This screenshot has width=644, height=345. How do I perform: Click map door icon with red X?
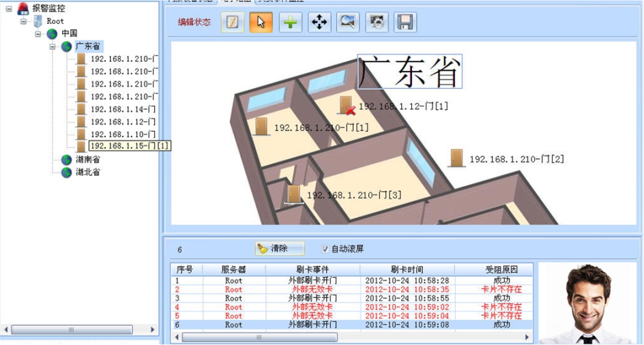(x=347, y=105)
